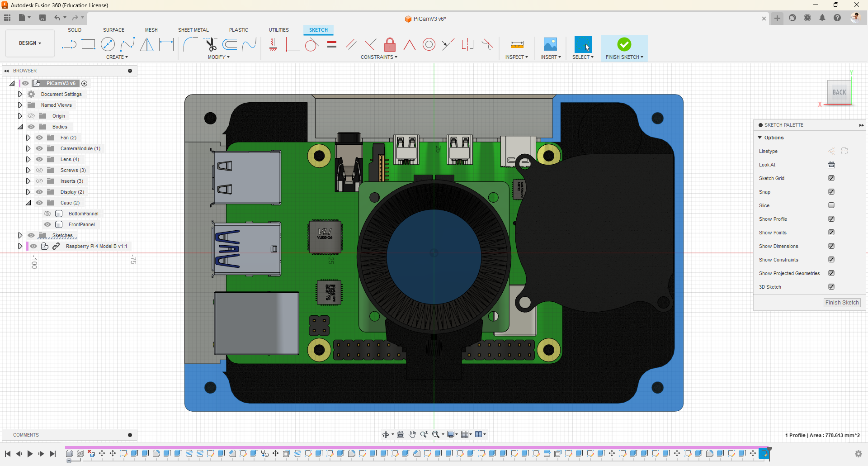Apply the Fix/Unfix lock constraint

coord(390,44)
